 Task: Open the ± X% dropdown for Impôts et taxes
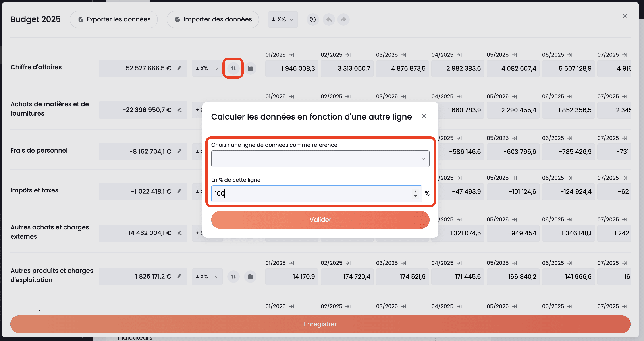pyautogui.click(x=197, y=191)
